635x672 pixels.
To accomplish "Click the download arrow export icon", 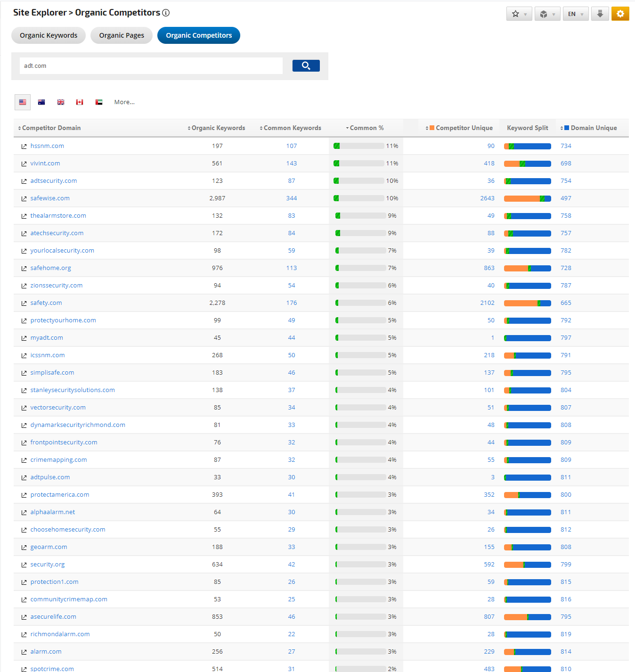I will (x=600, y=14).
